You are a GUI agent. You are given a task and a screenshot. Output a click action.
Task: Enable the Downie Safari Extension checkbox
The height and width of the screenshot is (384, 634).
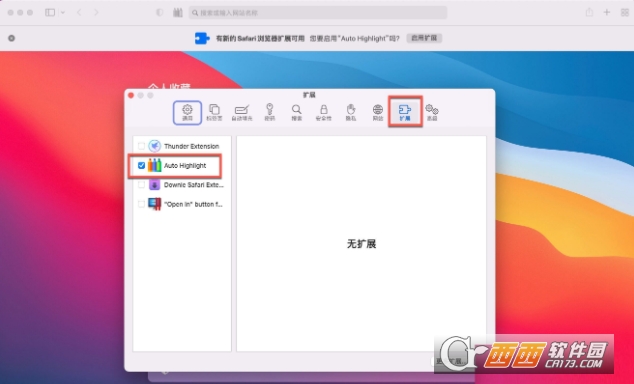click(141, 185)
